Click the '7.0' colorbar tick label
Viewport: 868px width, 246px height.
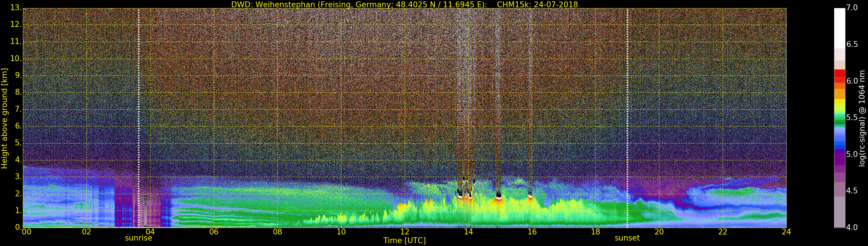(x=852, y=8)
